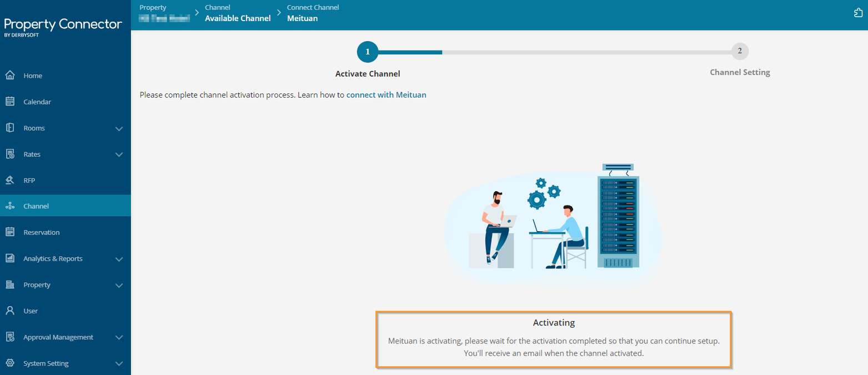
Task: Click the Channel network icon
Action: (x=9, y=206)
